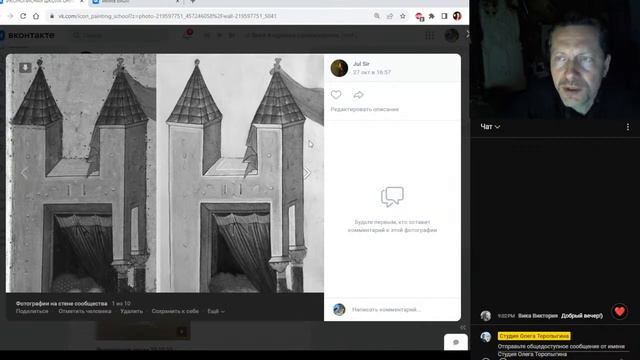Open VK notifications bell

(188, 34)
